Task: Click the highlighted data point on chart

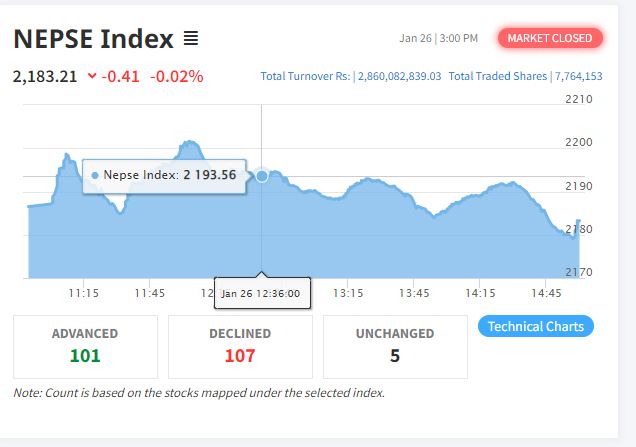Action: tap(262, 176)
